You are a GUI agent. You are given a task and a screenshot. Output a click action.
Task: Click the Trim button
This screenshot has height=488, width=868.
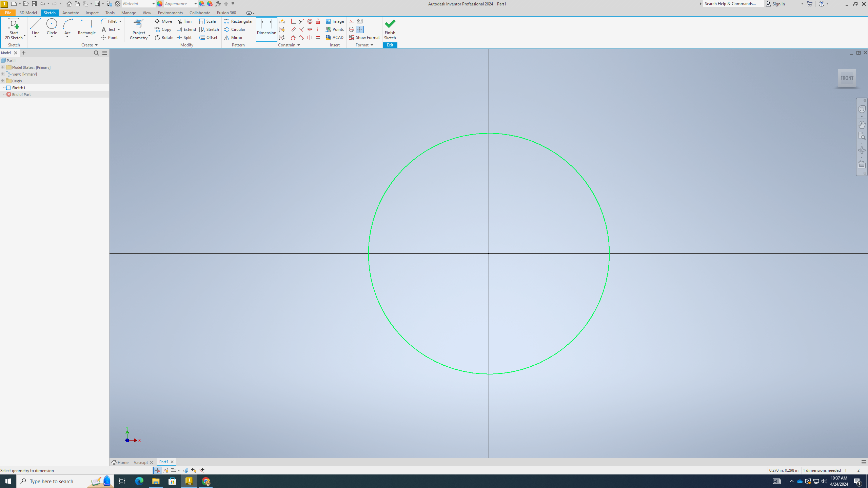[x=184, y=21]
